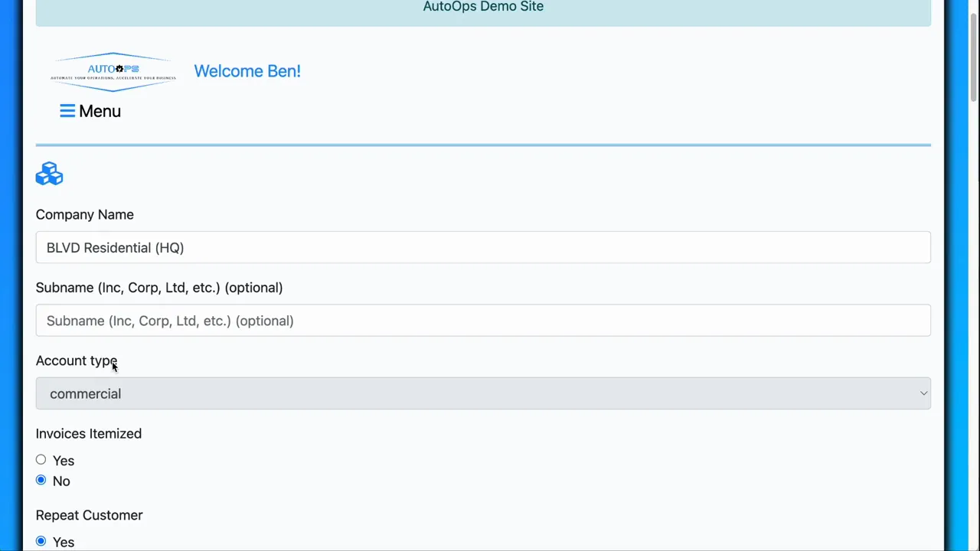Click the "Invoices Itemized" heading
This screenshot has height=551, width=980.
[88, 434]
